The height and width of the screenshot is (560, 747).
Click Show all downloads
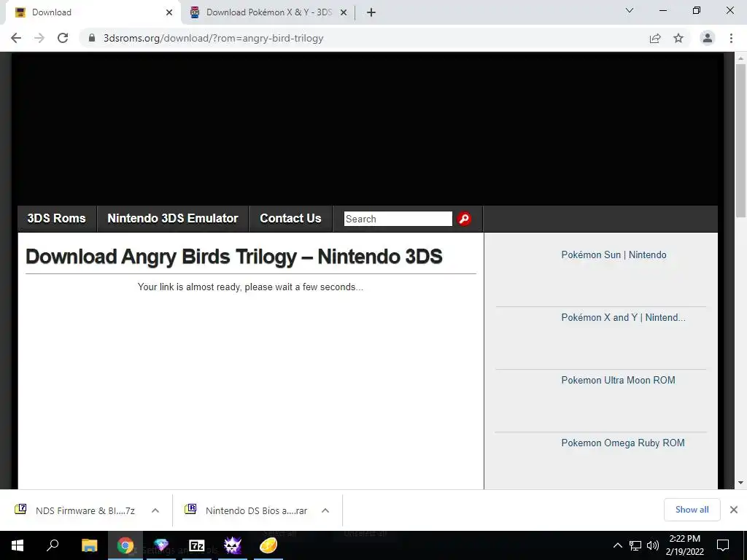click(x=692, y=510)
